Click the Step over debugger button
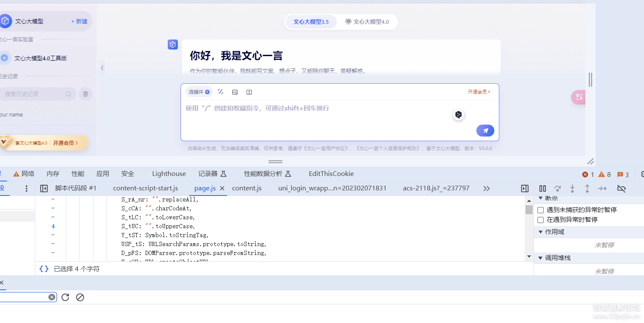The height and width of the screenshot is (323, 644). 558,188
